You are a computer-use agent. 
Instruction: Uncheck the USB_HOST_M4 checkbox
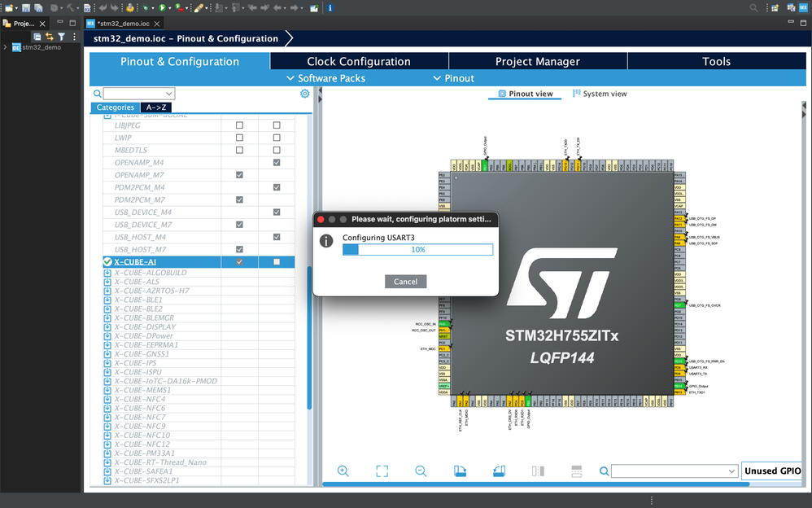click(277, 237)
